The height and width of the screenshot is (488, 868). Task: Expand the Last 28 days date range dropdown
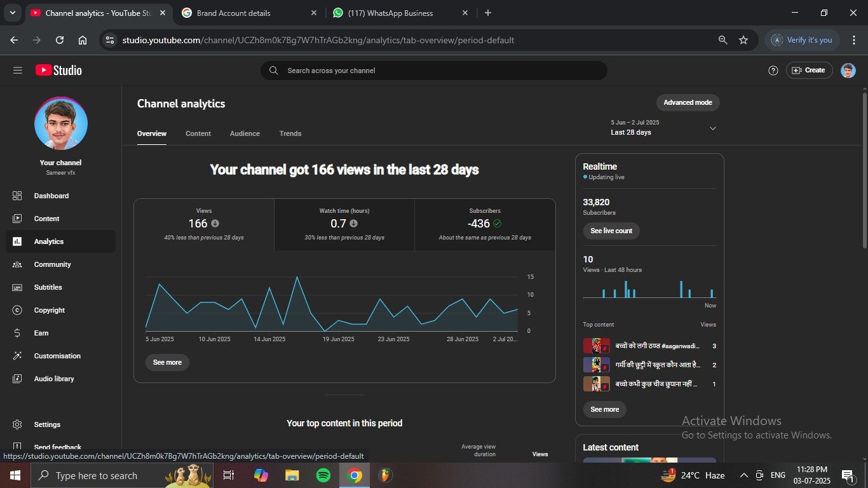(x=663, y=128)
